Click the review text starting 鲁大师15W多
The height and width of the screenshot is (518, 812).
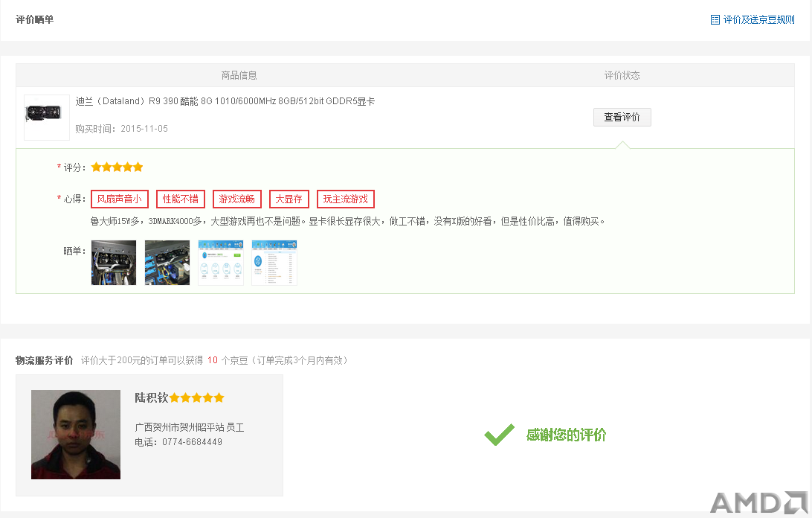click(x=347, y=221)
